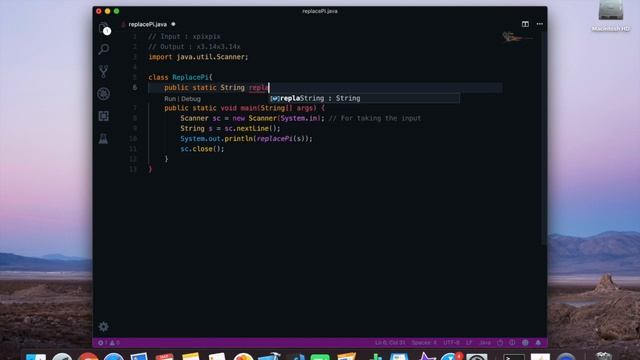Screen dimensions: 640x360
Task: Click the Scanner sc = new Scanner line
Action: [252, 118]
